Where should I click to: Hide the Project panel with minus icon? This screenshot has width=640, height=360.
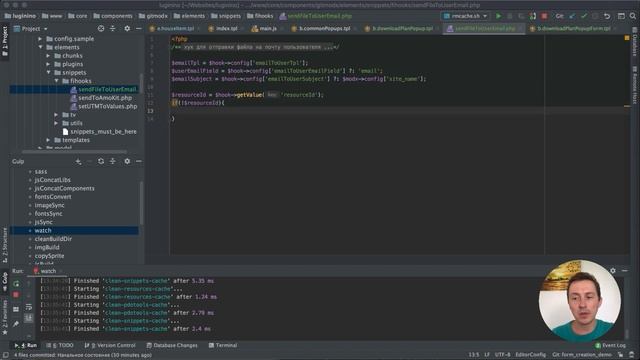point(139,29)
